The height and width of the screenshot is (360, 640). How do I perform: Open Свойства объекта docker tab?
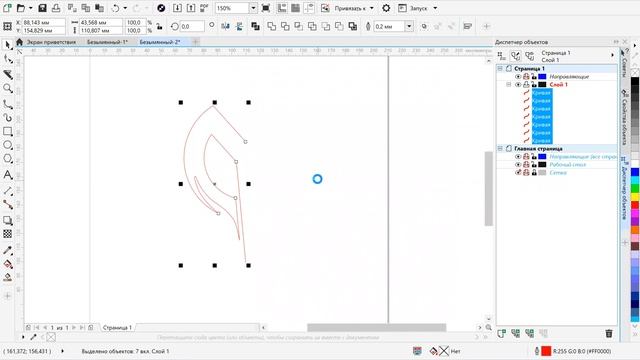[624, 117]
